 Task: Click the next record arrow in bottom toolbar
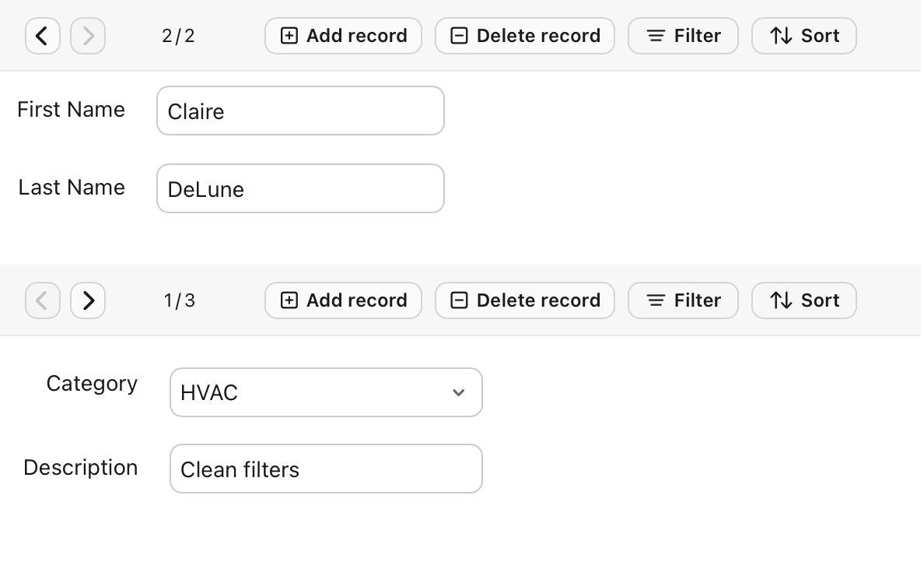click(x=88, y=300)
